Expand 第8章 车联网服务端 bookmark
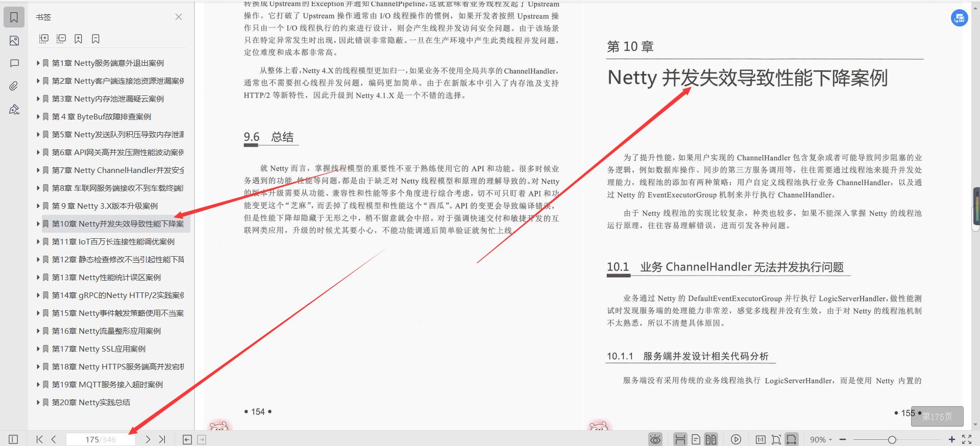The image size is (980, 446). click(38, 188)
